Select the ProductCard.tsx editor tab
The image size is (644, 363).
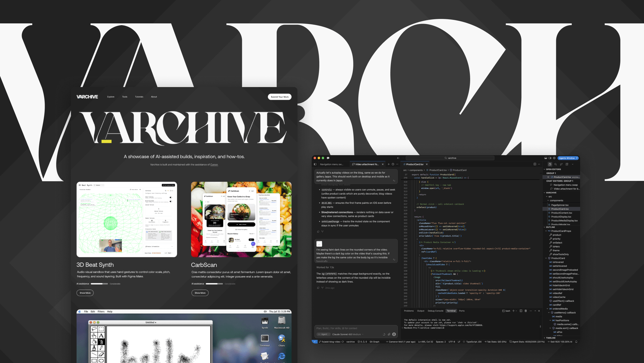[415, 164]
